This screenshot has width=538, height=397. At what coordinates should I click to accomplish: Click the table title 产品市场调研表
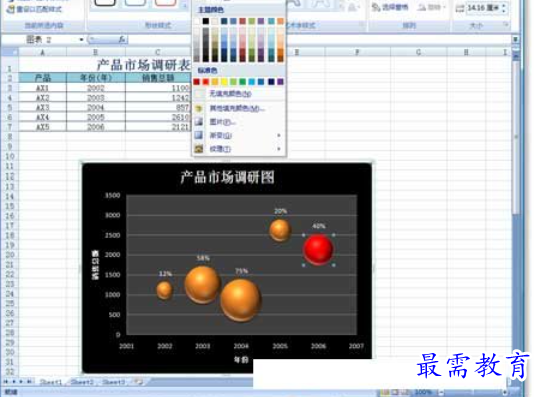pos(143,65)
